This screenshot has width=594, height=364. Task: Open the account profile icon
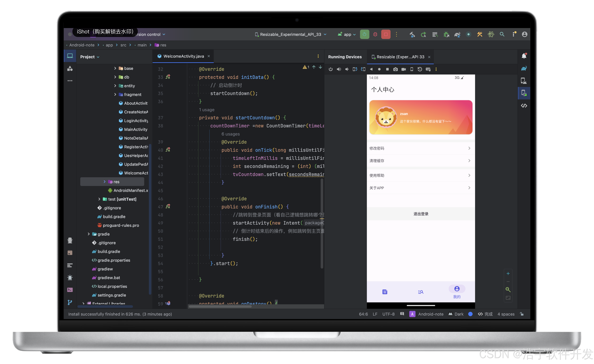tap(525, 34)
